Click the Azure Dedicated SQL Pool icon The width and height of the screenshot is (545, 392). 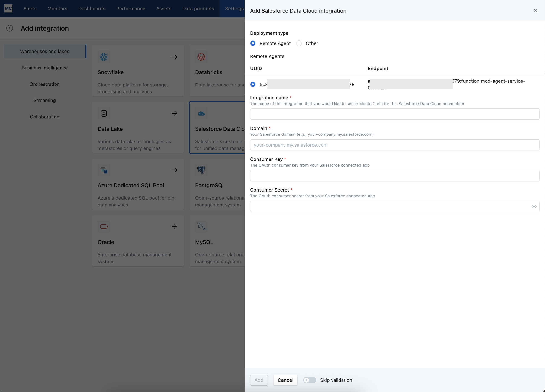pyautogui.click(x=104, y=170)
